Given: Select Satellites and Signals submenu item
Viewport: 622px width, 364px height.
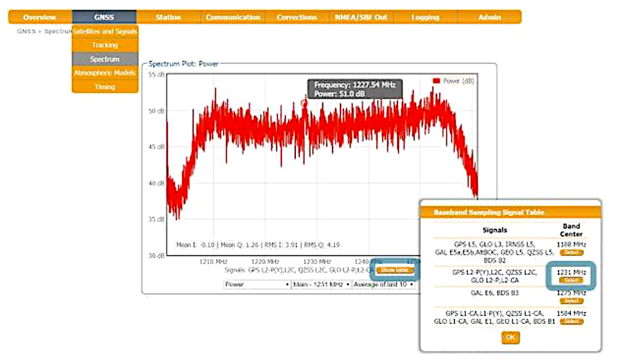Looking at the screenshot, I should (x=104, y=31).
